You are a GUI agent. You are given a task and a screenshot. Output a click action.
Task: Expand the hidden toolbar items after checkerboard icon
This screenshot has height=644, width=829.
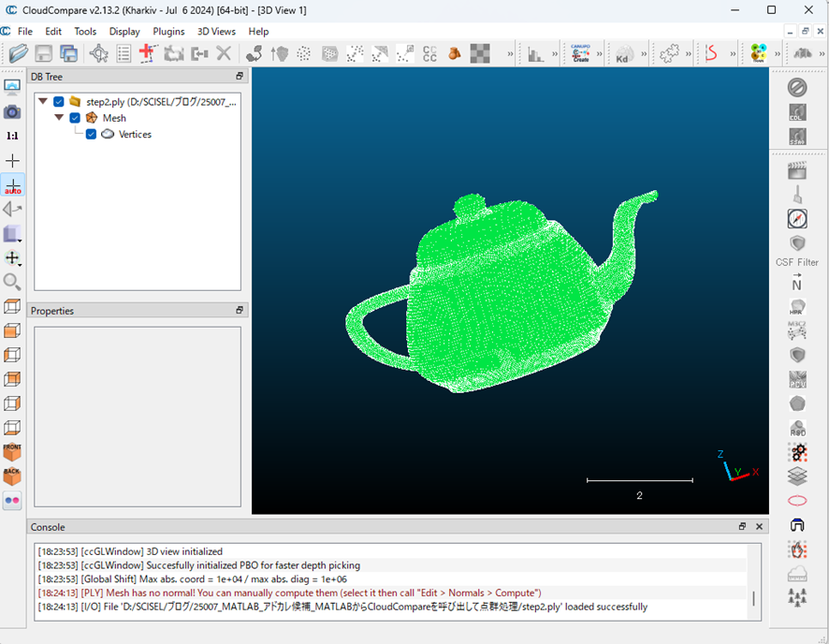click(x=510, y=54)
